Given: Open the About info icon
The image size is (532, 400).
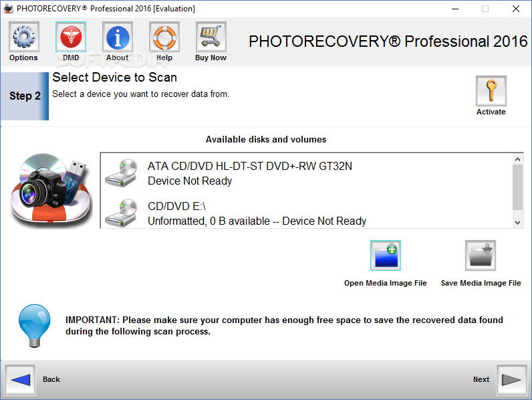Looking at the screenshot, I should [118, 37].
